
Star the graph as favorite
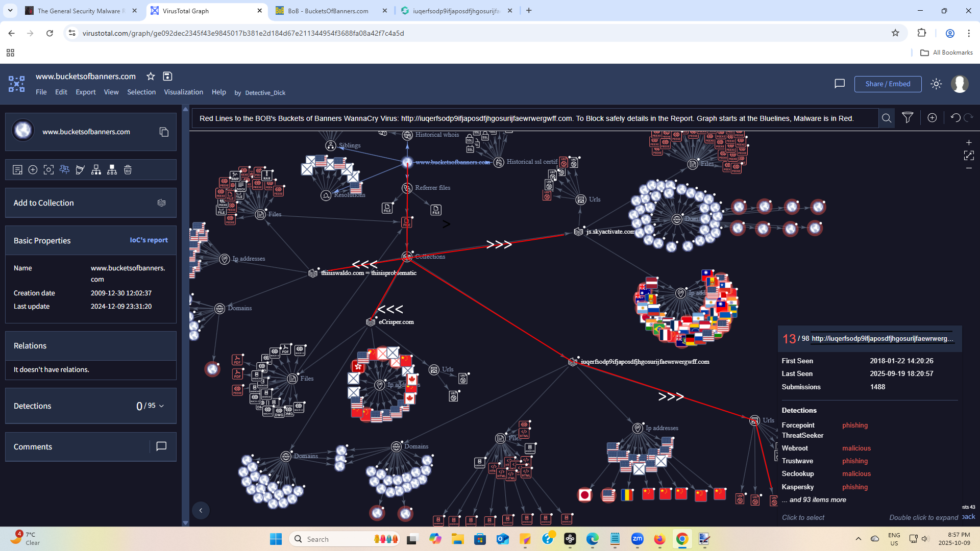[151, 77]
